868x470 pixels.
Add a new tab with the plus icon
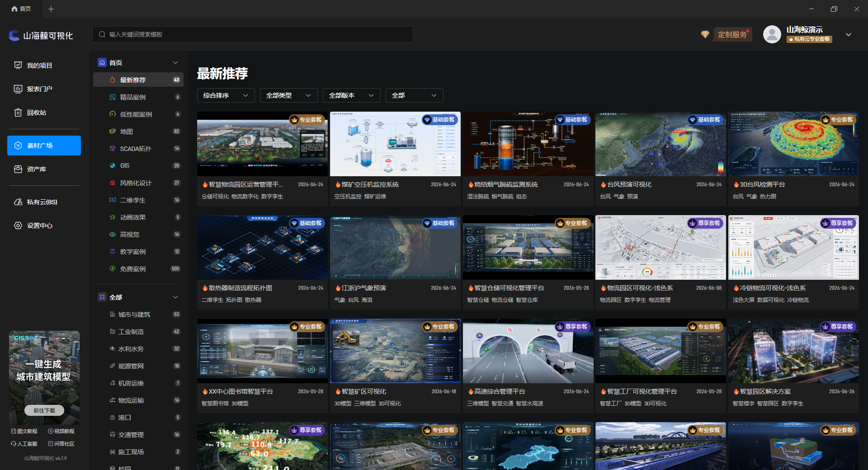(51, 9)
